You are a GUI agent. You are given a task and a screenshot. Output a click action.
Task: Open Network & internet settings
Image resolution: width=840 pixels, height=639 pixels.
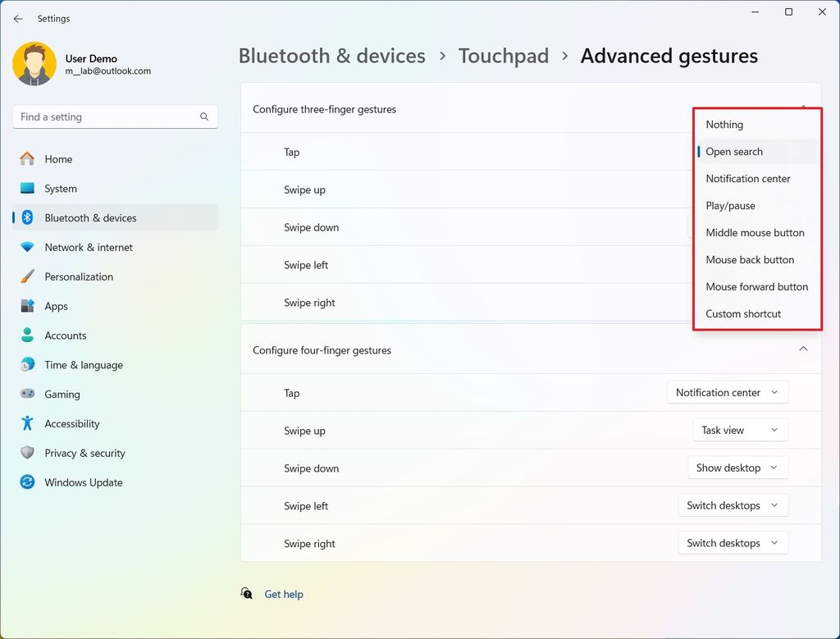point(34,247)
